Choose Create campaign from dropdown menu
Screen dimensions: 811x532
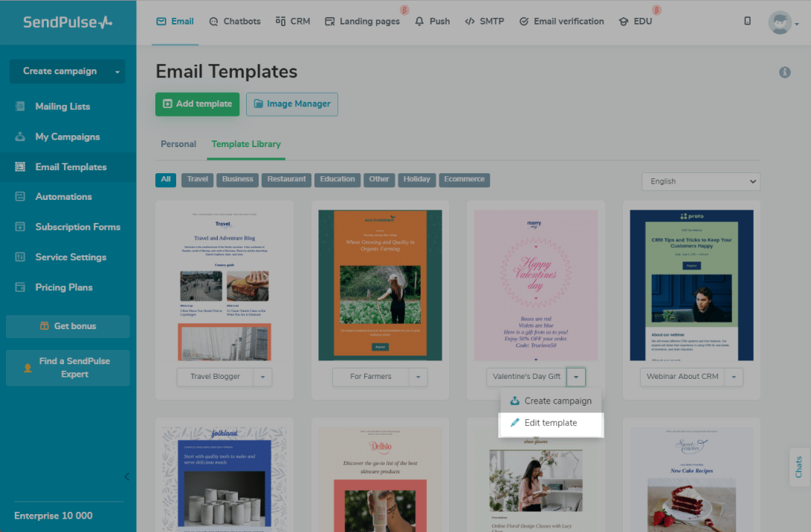tap(551, 401)
